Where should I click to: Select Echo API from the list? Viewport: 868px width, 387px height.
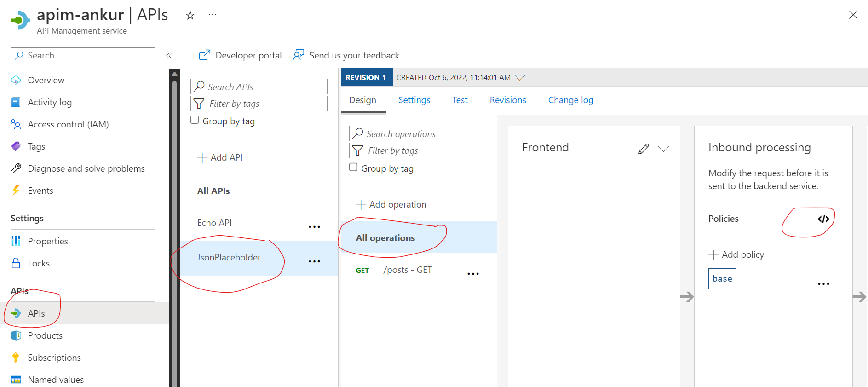[x=214, y=223]
